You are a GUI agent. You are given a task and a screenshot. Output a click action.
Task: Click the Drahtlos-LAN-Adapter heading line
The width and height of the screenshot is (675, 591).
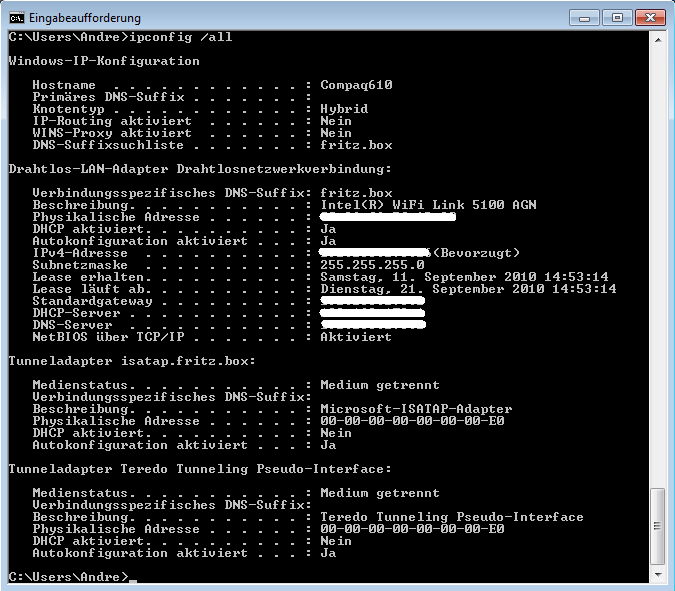[199, 169]
